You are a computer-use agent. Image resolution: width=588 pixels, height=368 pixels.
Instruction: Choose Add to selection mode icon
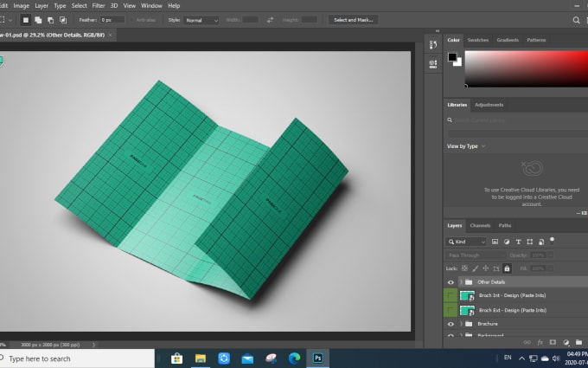[x=38, y=20]
